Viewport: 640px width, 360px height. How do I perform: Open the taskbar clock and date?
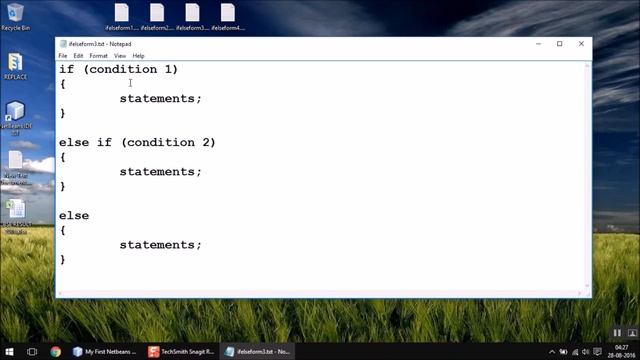click(621, 351)
